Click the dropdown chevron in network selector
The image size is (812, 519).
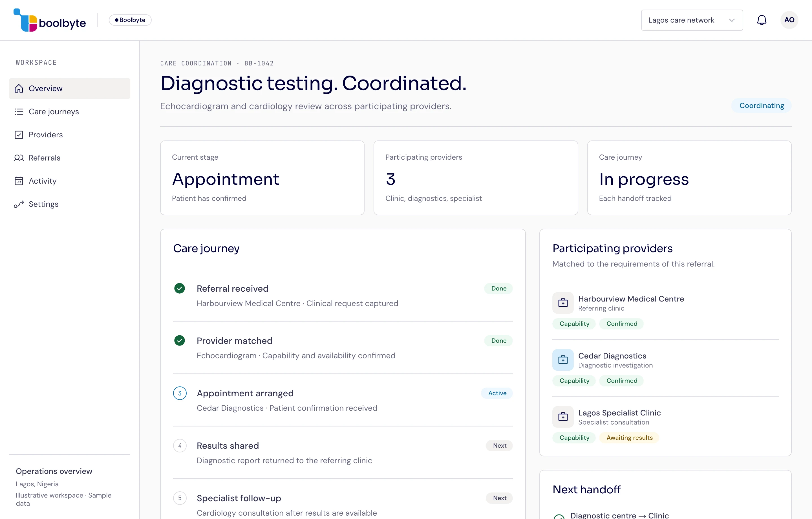click(x=732, y=20)
